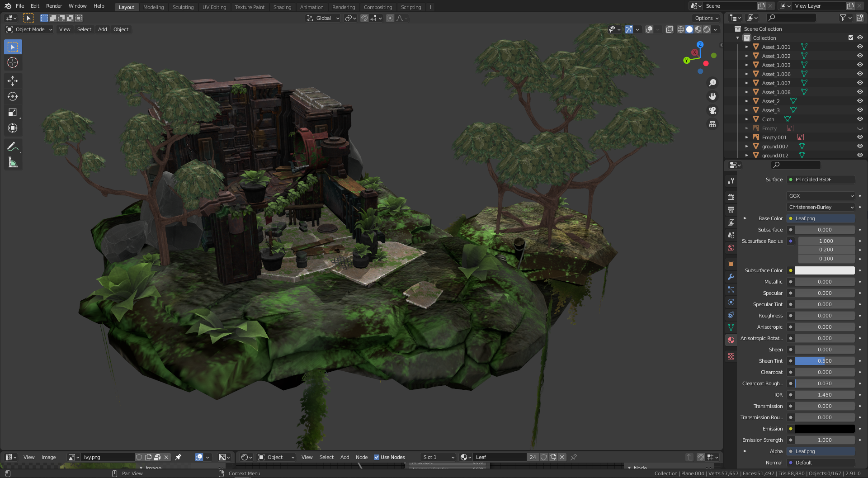Open the Render properties tab
The height and width of the screenshot is (478, 868).
[x=731, y=197]
